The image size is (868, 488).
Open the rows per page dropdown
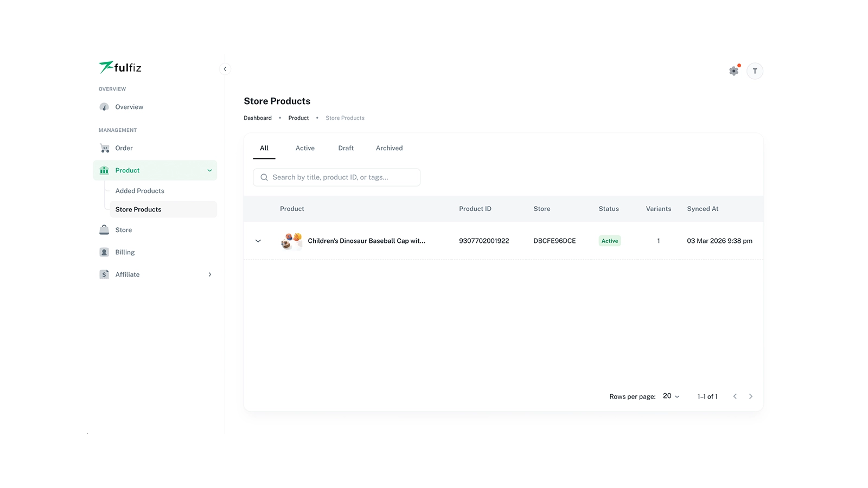pyautogui.click(x=671, y=396)
